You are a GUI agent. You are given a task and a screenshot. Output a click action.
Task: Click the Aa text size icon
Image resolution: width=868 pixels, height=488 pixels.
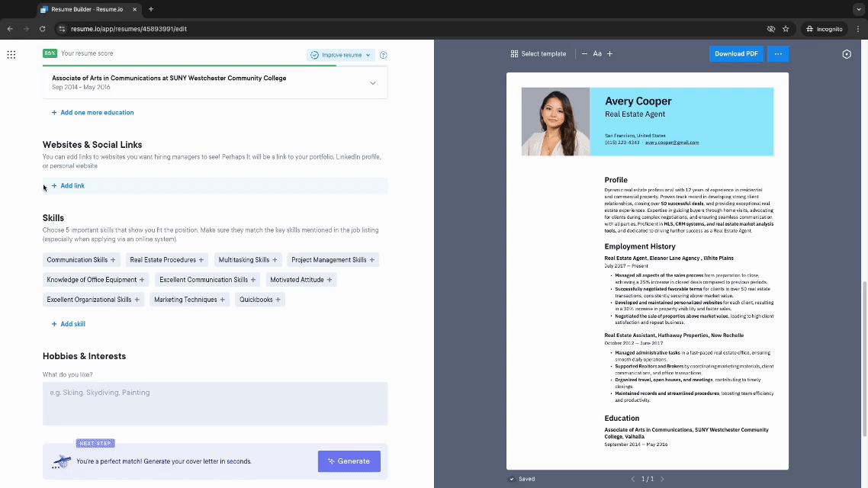597,53
